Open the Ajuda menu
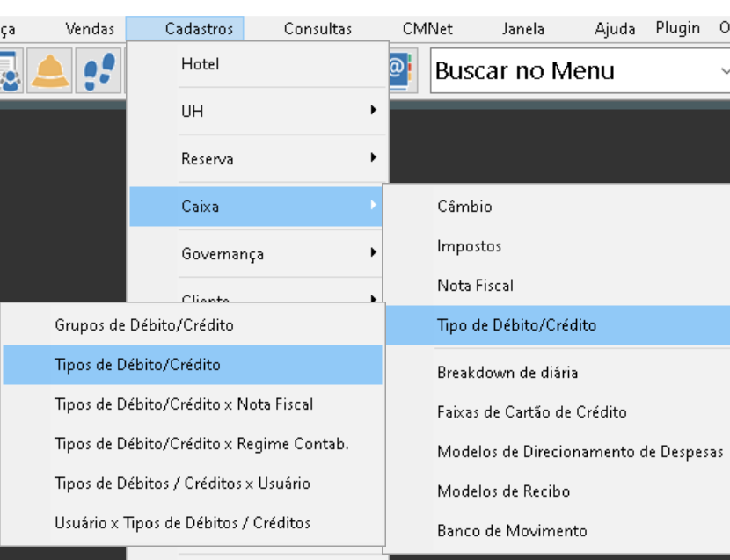The height and width of the screenshot is (560, 730). click(615, 29)
